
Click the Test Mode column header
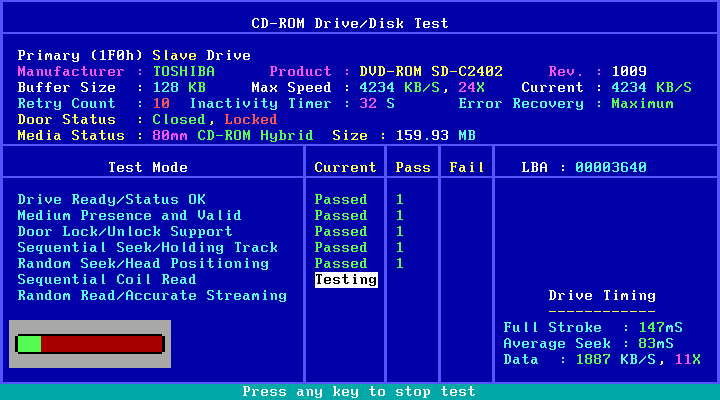[x=148, y=167]
